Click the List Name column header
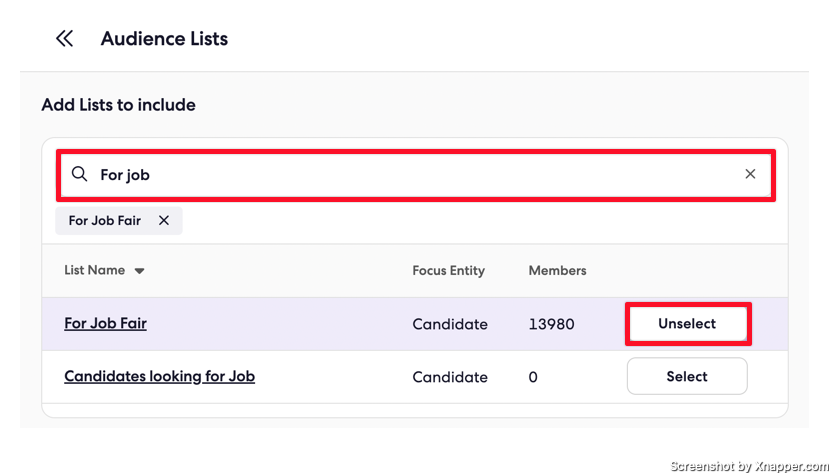The image size is (829, 473). pyautogui.click(x=95, y=270)
